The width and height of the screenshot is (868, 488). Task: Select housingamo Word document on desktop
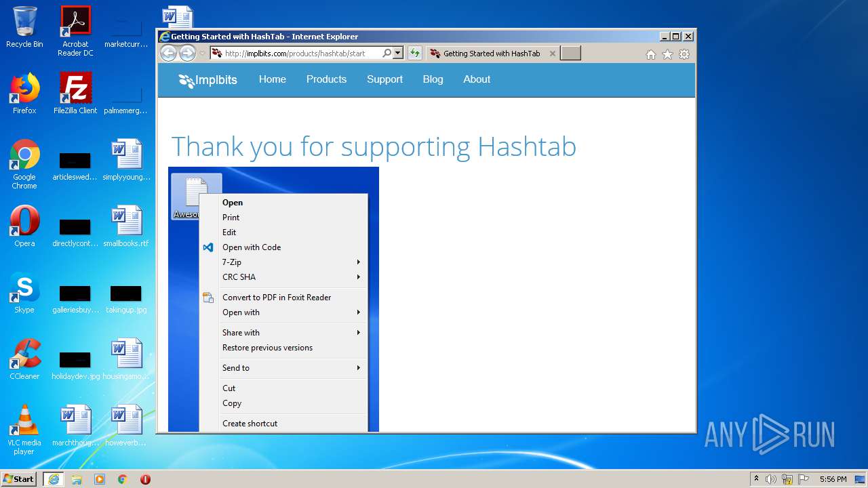tap(126, 359)
